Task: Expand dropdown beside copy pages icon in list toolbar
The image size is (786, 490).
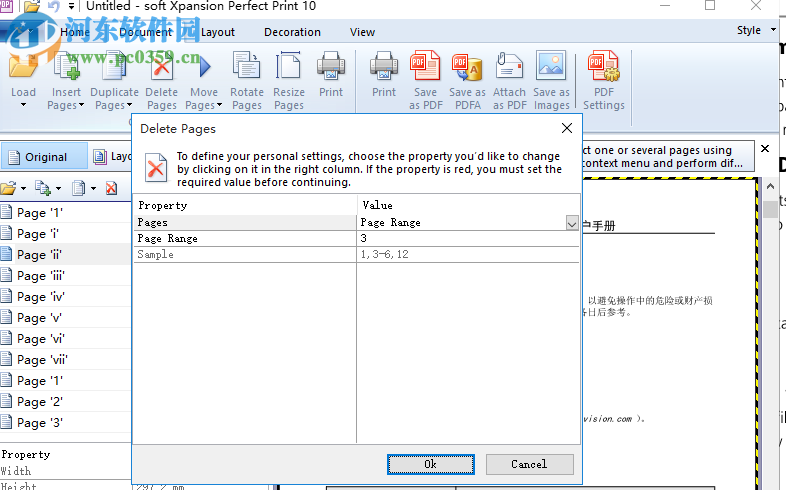Action: (x=58, y=189)
